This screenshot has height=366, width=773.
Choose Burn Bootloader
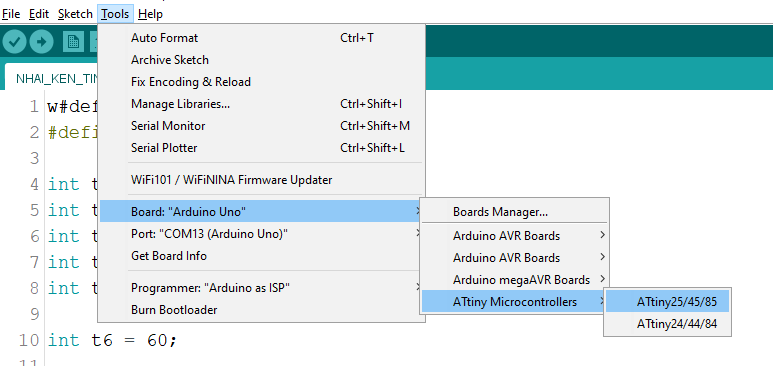coord(261,310)
